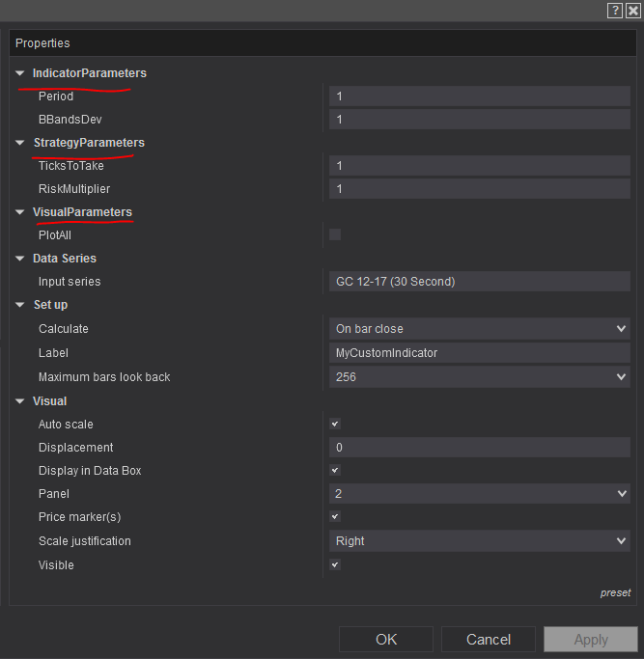Toggle the Auto scale checkbox
The height and width of the screenshot is (659, 644).
click(335, 424)
